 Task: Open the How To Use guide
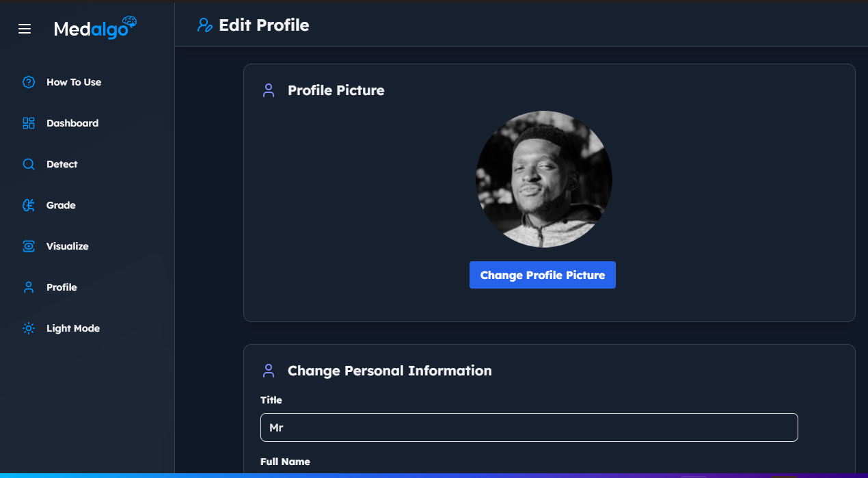coord(73,82)
